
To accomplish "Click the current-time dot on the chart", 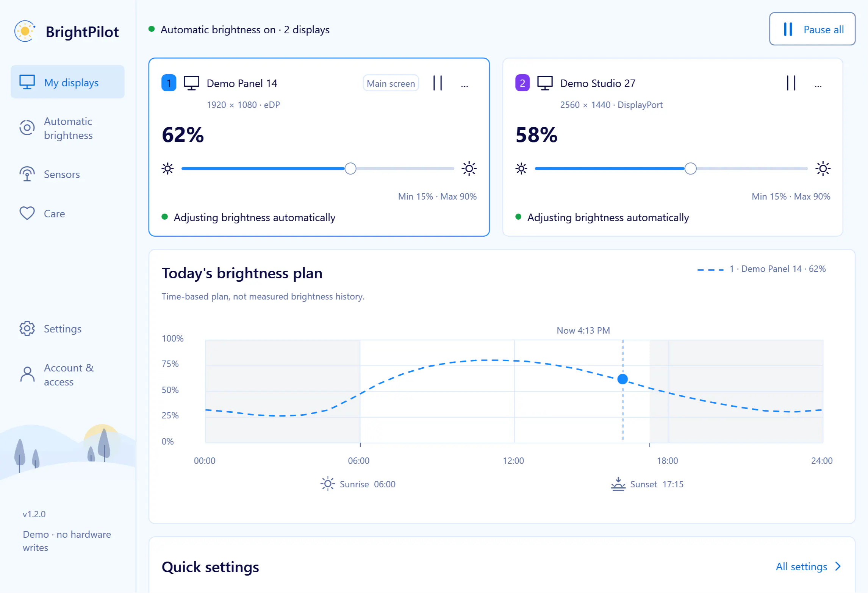I will (x=622, y=379).
